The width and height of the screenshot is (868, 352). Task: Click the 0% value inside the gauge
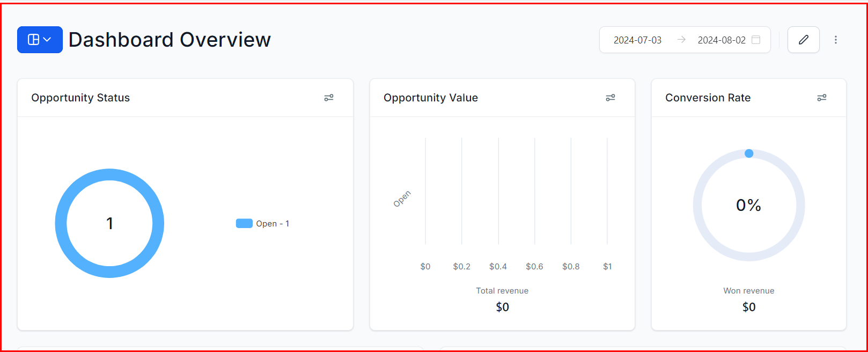click(x=748, y=205)
